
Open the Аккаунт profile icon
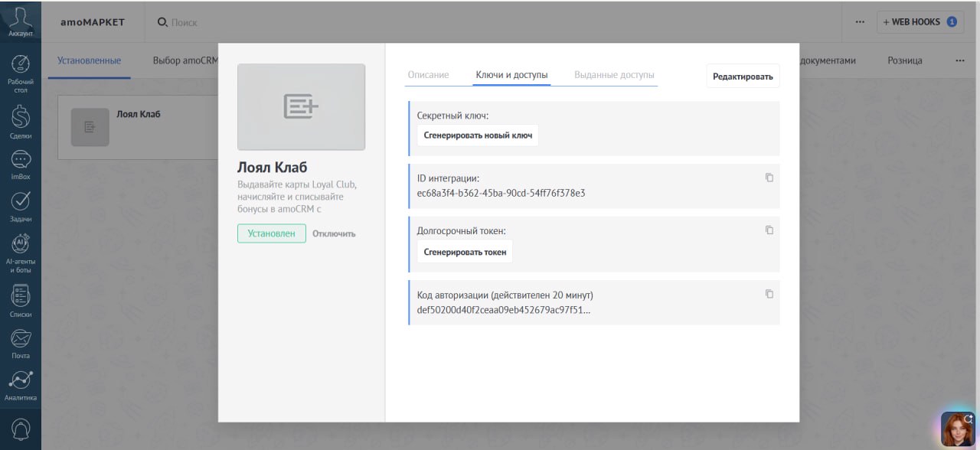click(21, 21)
